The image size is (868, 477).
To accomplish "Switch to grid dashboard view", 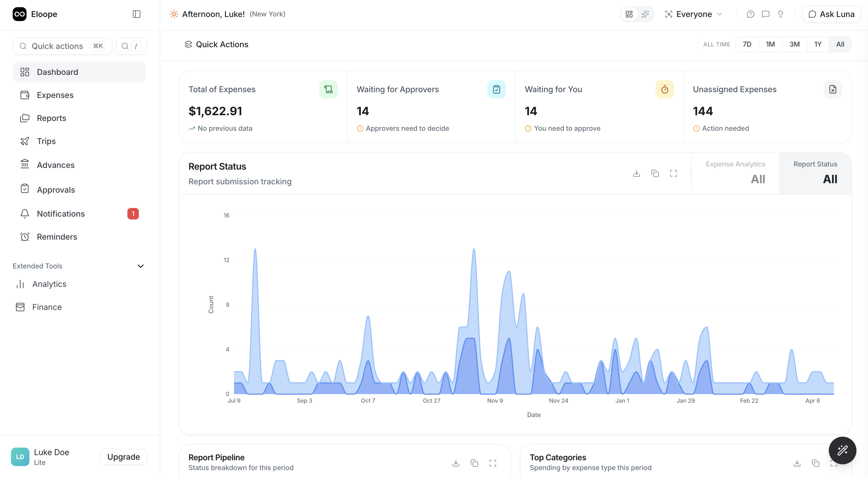I will (629, 14).
